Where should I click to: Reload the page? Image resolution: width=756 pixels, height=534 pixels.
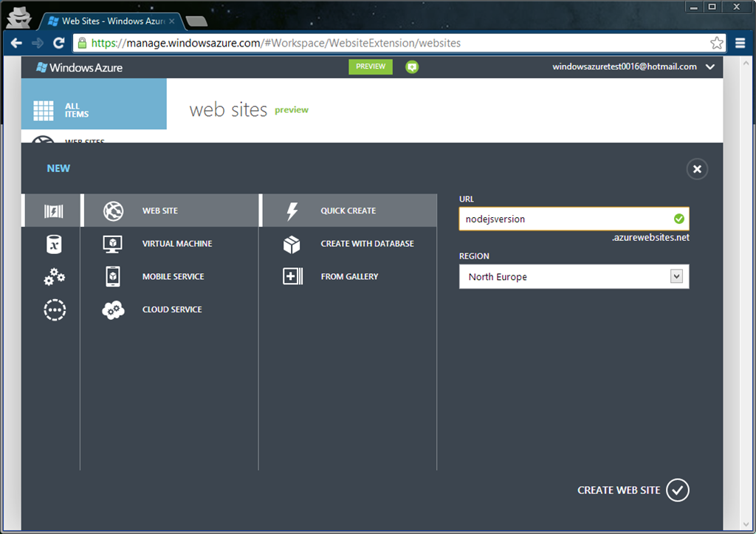pos(58,43)
